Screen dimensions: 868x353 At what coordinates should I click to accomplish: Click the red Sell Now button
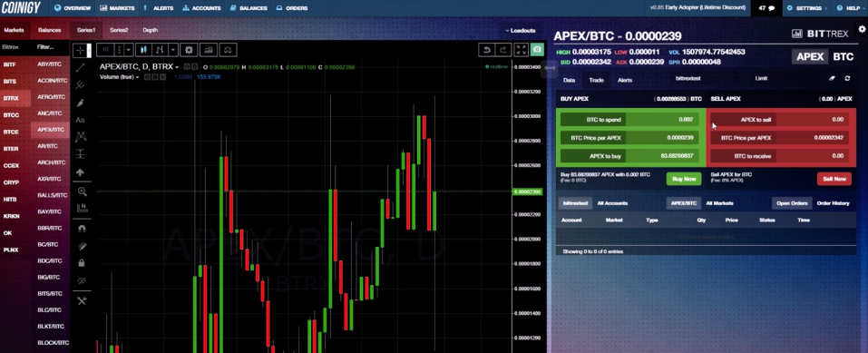(834, 179)
